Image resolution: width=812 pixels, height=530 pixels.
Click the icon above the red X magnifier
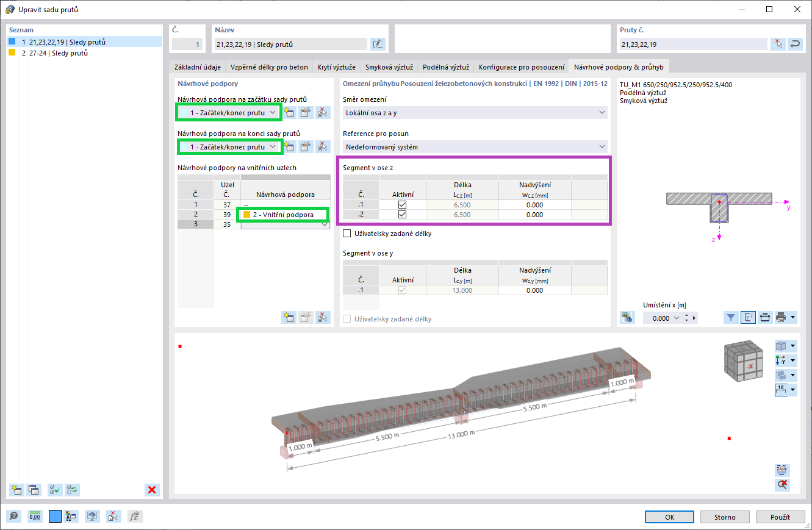[782, 470]
